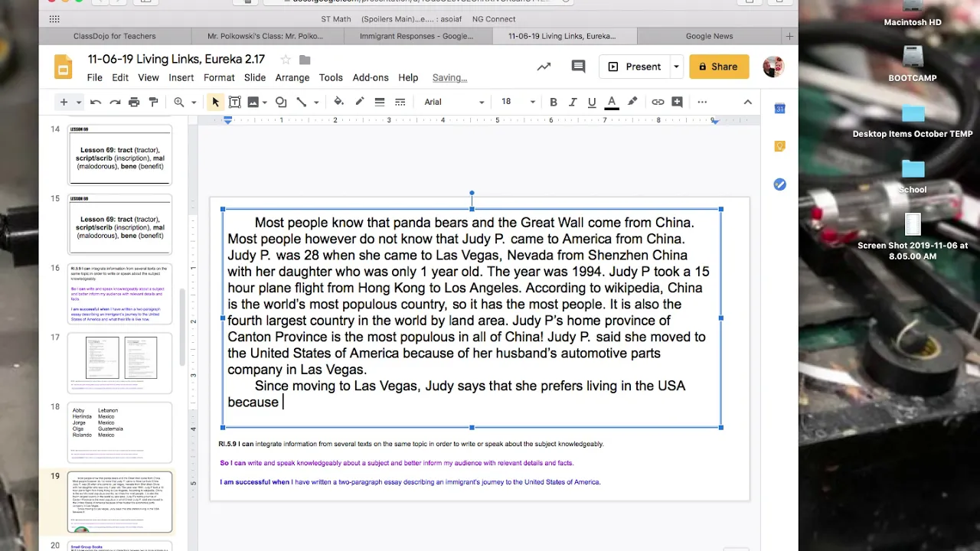Open the Format menu

219,77
